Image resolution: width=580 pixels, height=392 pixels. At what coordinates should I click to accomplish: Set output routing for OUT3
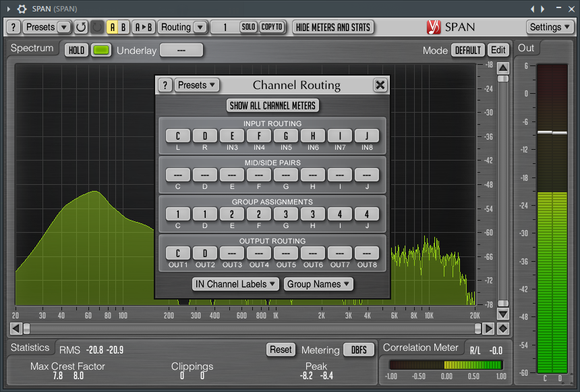click(232, 253)
